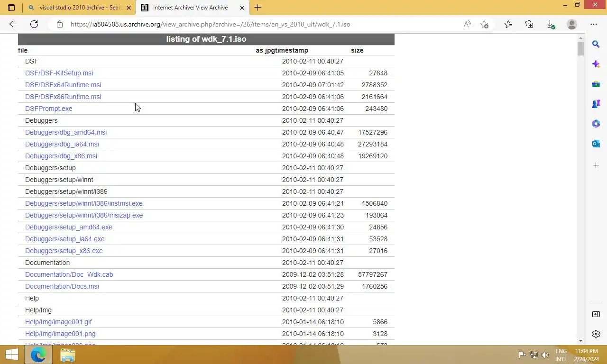Viewport: 607px width, 364px height.
Task: Click the vertical scrollbar thumb
Action: (580, 49)
